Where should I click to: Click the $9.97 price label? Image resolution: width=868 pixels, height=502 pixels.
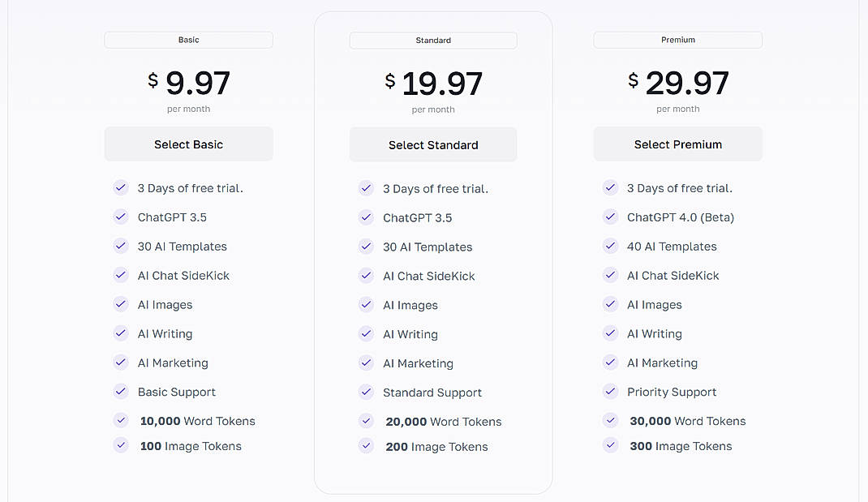pyautogui.click(x=188, y=79)
